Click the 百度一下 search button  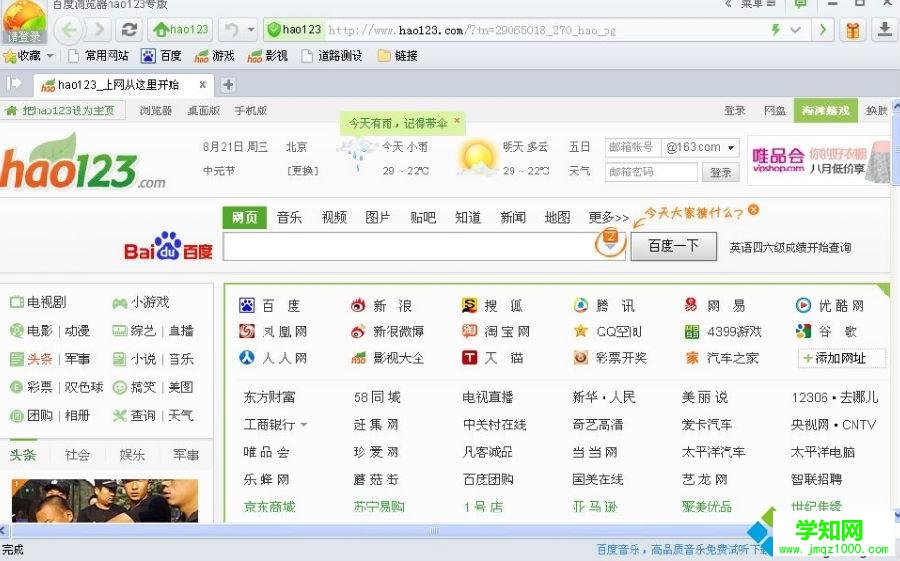coord(674,246)
